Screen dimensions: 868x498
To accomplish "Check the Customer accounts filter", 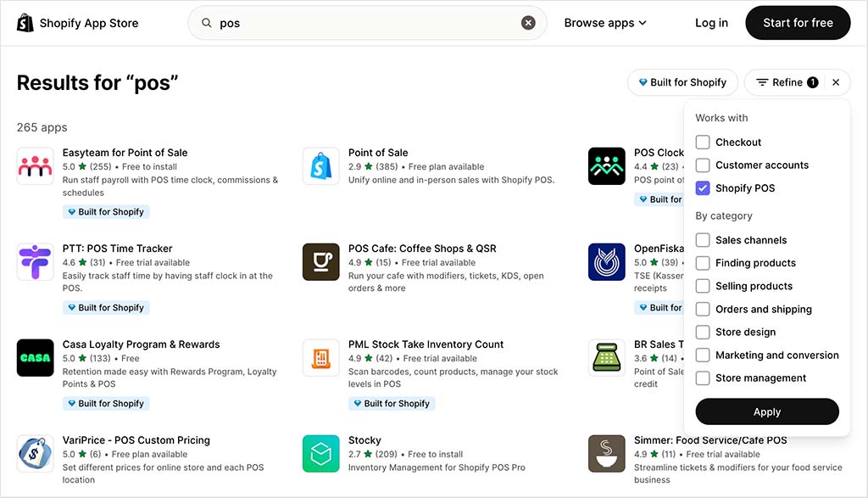I will 703,165.
